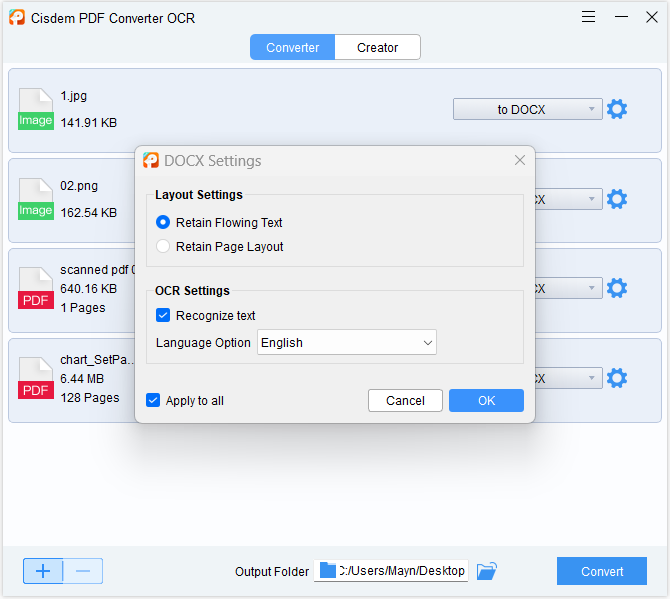Click the 1.jpg image file icon
Image resolution: width=670 pixels, height=599 pixels.
[x=36, y=109]
